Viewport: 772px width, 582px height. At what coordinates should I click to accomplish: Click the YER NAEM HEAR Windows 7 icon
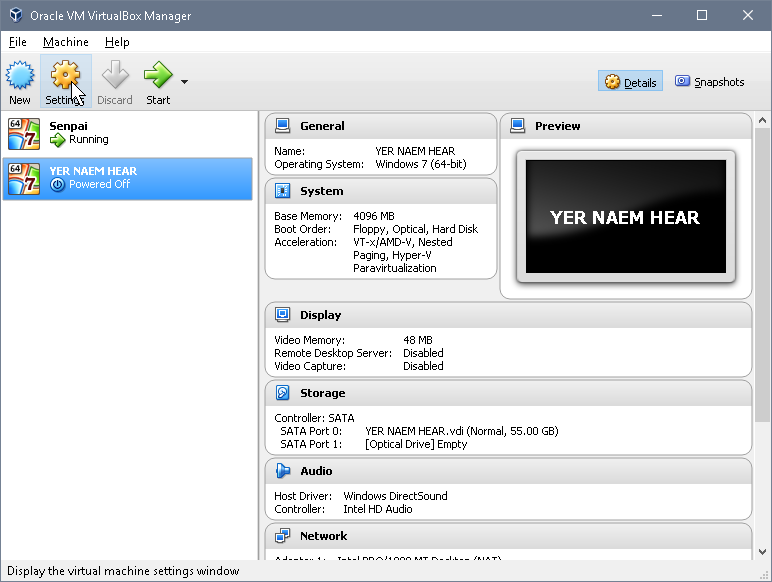coord(24,179)
